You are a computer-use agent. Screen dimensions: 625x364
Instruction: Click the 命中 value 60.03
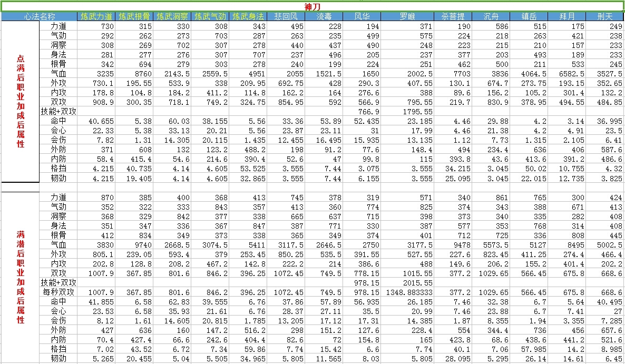[172, 121]
